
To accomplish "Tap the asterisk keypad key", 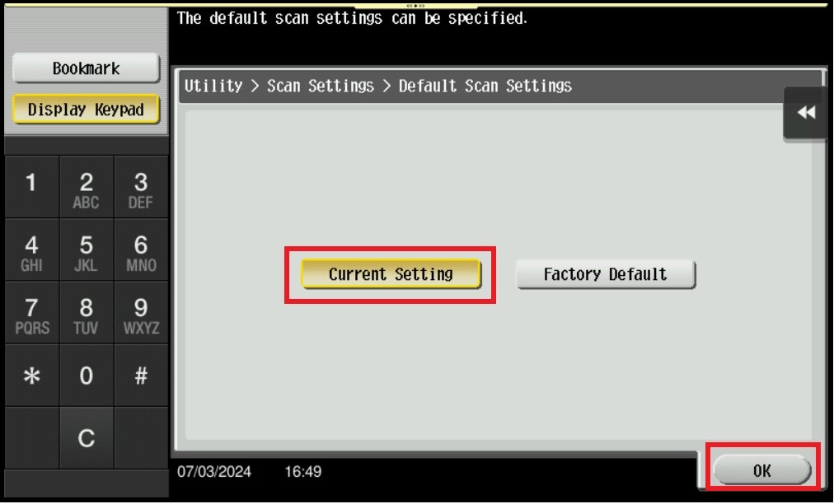I will pyautogui.click(x=31, y=376).
